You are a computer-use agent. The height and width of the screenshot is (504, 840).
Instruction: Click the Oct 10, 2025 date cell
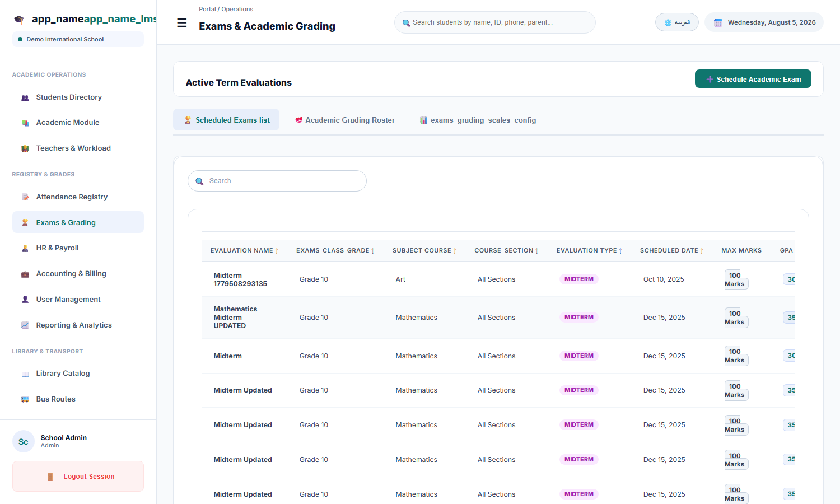[664, 279]
